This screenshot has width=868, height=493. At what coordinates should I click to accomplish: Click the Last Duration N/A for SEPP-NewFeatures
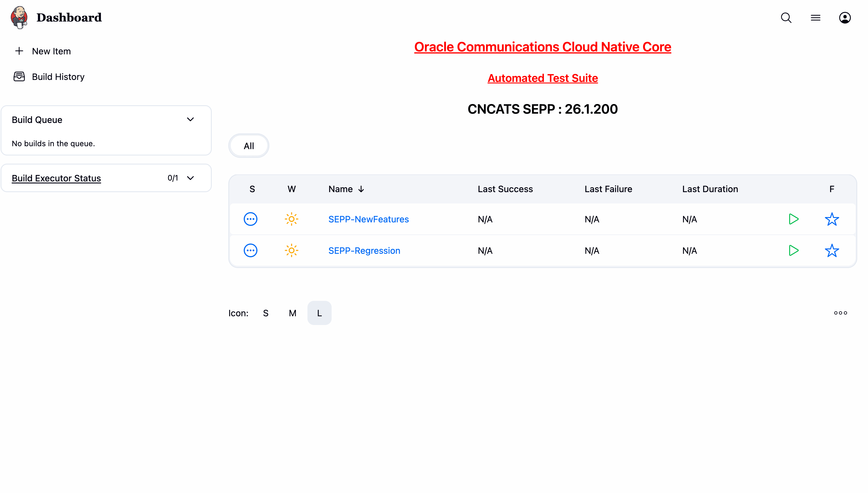coord(689,219)
